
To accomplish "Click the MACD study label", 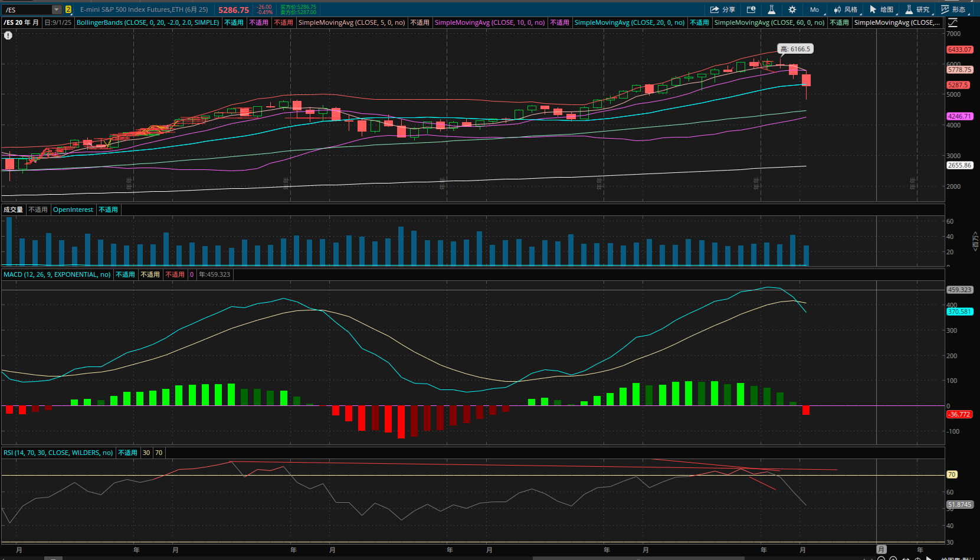I will (57, 274).
